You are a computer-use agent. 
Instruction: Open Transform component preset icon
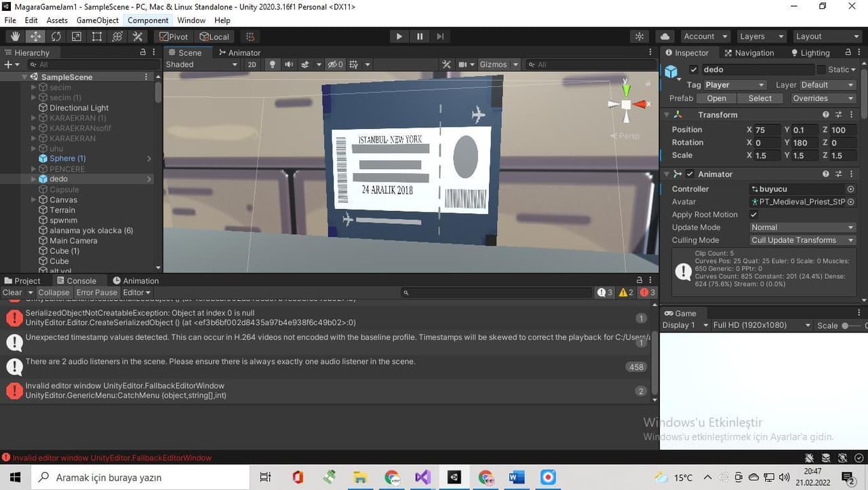[x=839, y=115]
